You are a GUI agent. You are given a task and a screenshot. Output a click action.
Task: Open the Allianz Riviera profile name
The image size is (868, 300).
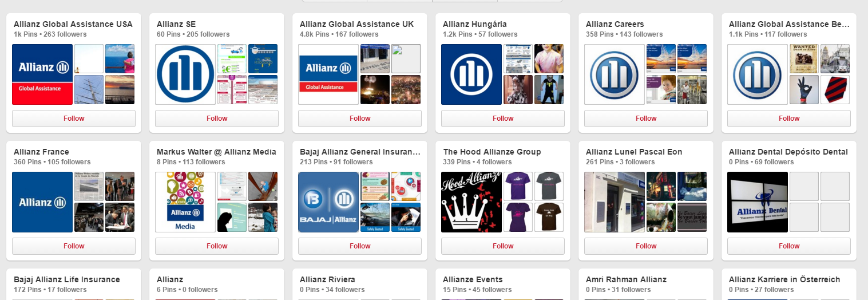[x=327, y=279]
